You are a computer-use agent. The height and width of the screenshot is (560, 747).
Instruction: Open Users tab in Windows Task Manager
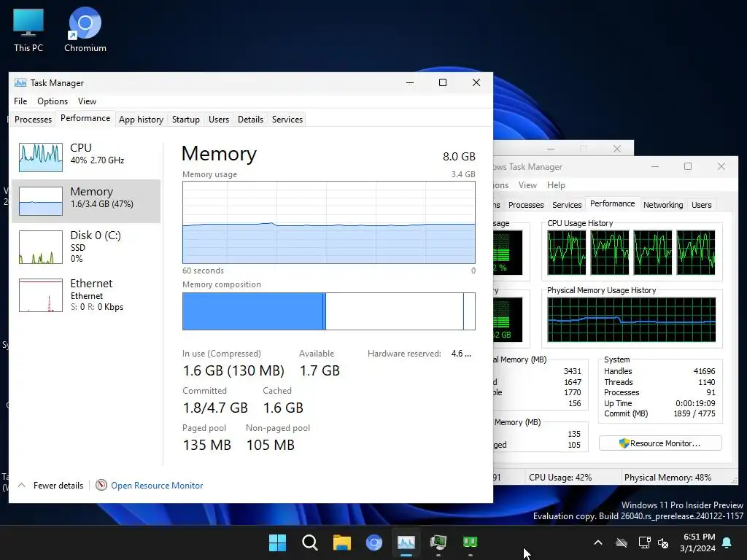click(701, 205)
